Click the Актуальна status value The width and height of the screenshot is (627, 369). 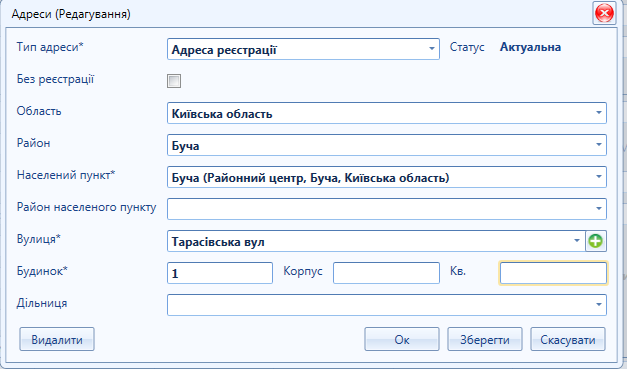tap(530, 47)
